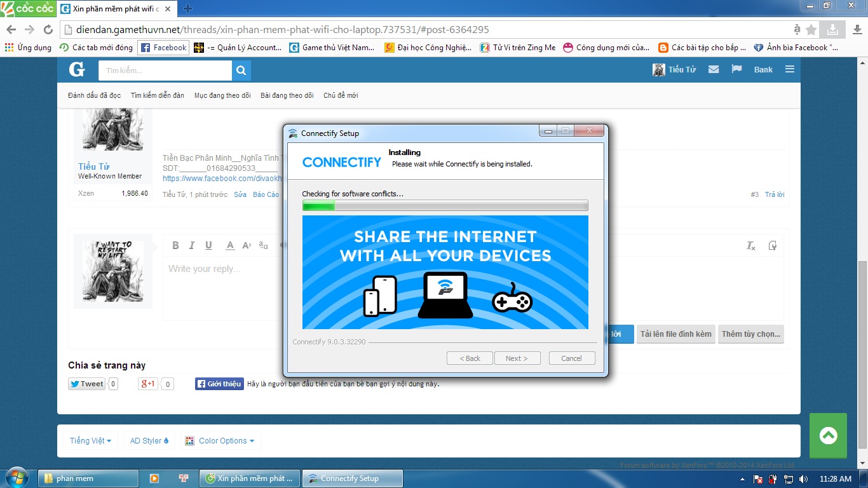The image size is (868, 488).
Task: Click the Tìm kiếm forum search field
Action: 165,71
